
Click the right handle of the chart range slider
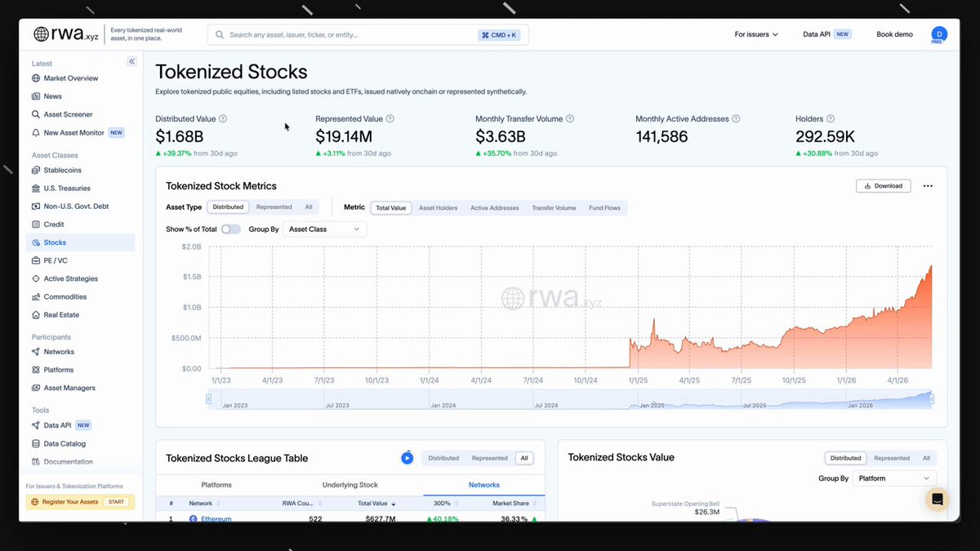click(x=932, y=399)
